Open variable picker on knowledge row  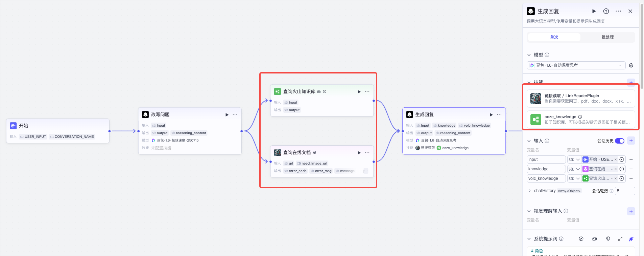click(622, 169)
